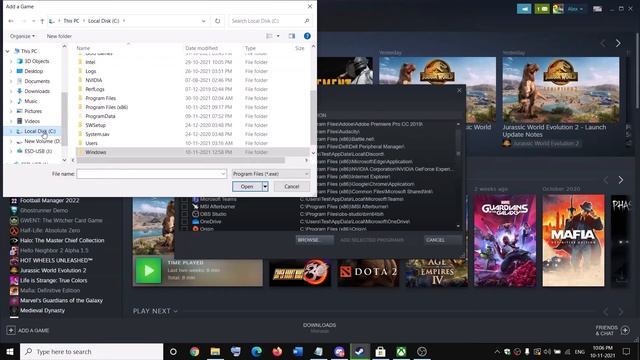The width and height of the screenshot is (640, 360).
Task: Open File Explorer from the taskbar
Action: pos(215,351)
